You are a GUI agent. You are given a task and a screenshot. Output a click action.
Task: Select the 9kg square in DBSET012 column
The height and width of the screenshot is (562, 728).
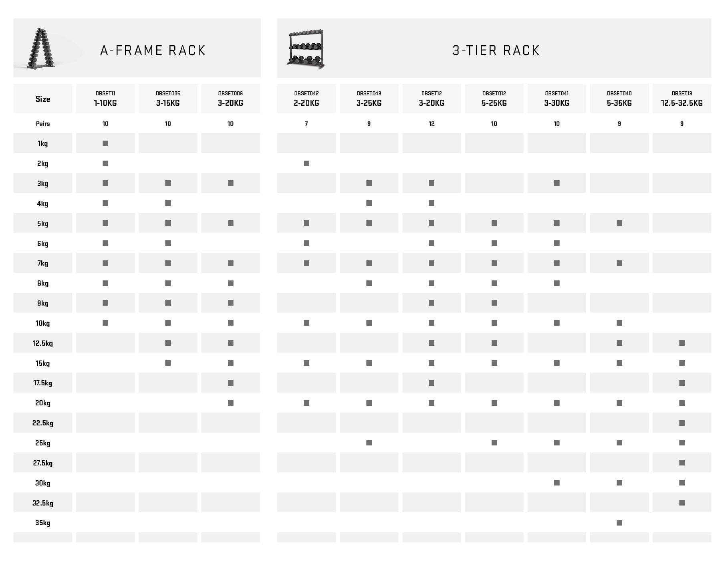click(494, 303)
